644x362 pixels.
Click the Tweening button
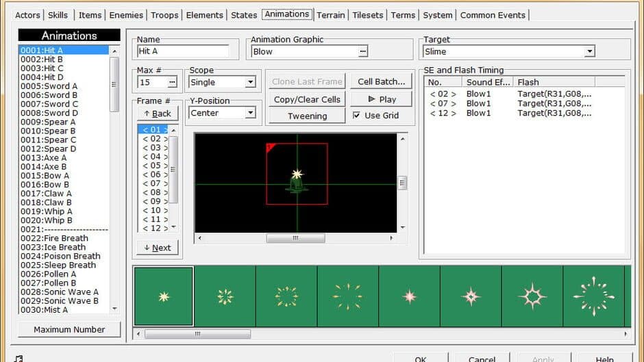point(307,116)
